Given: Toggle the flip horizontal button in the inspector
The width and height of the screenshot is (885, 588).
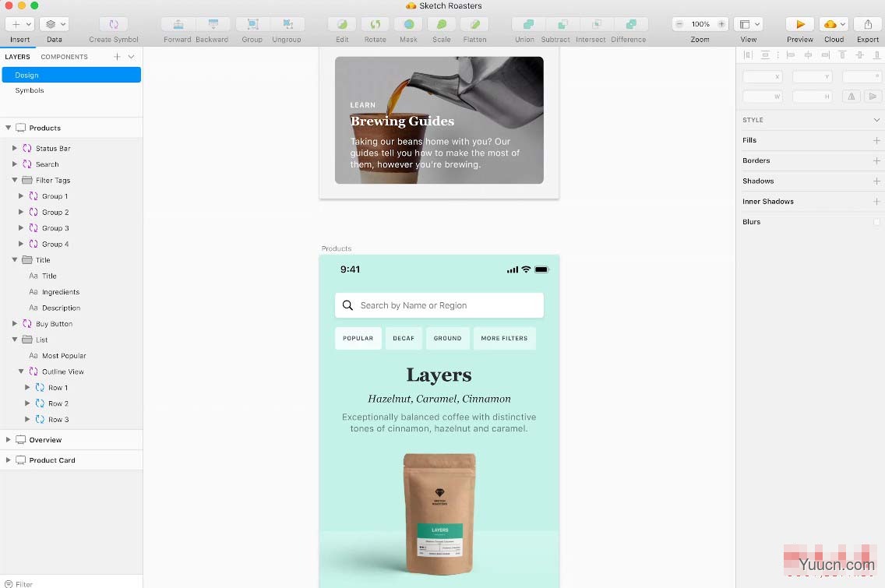Looking at the screenshot, I should 852,97.
